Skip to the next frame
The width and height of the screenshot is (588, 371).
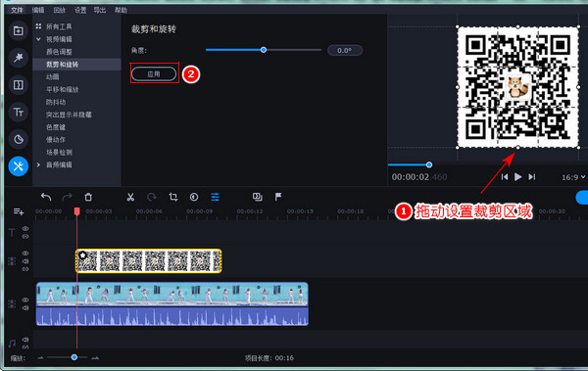click(532, 177)
